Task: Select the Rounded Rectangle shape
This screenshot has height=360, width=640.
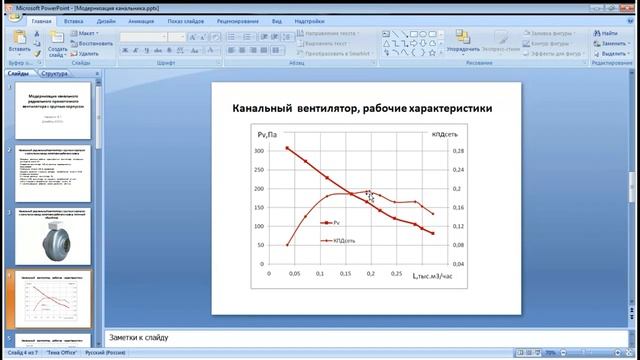Action: pyautogui.click(x=433, y=34)
